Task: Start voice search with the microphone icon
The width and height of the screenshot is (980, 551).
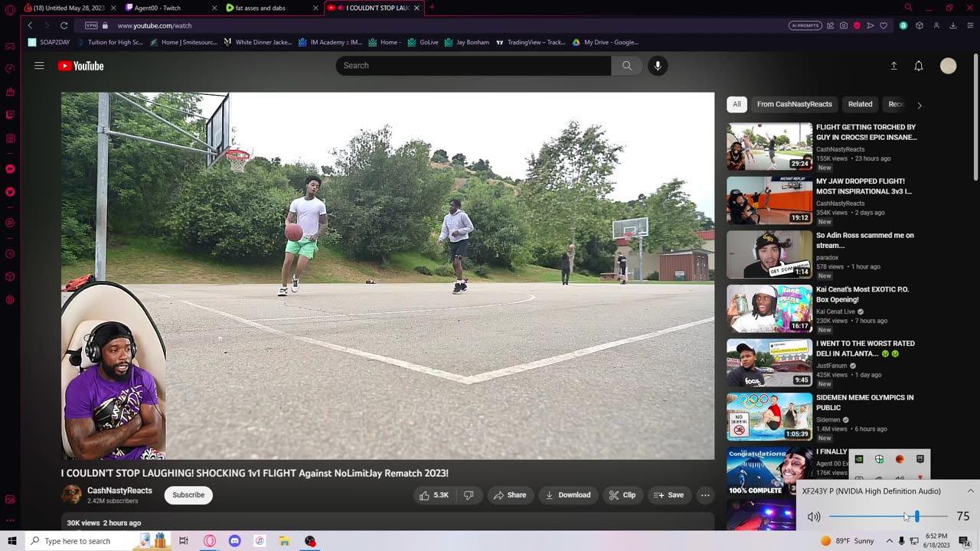Action: (x=658, y=66)
